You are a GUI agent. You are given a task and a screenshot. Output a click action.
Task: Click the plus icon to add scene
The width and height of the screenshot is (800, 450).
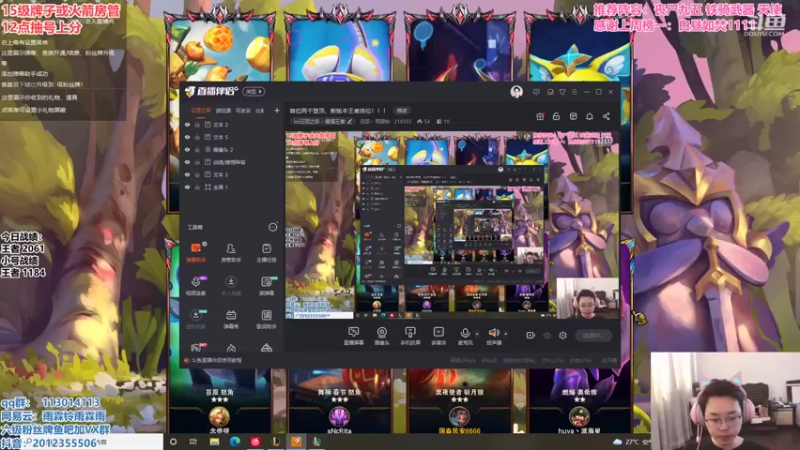point(277,110)
